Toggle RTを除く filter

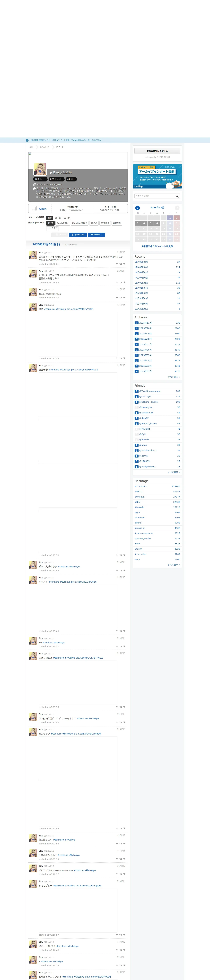(105, 223)
